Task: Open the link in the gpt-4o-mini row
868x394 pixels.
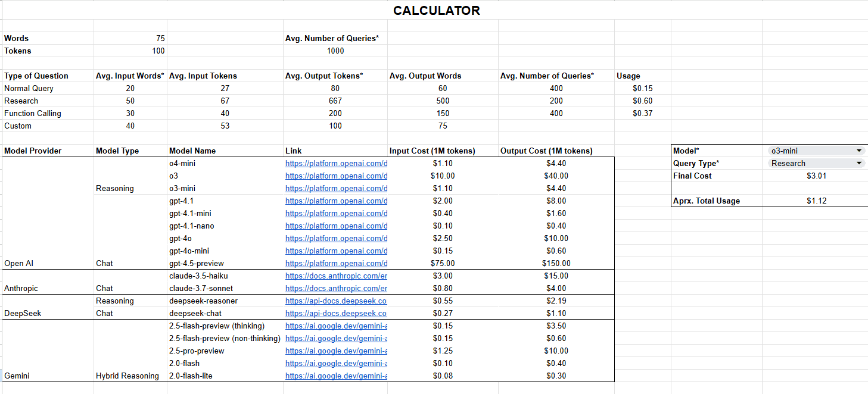Action: coord(337,251)
